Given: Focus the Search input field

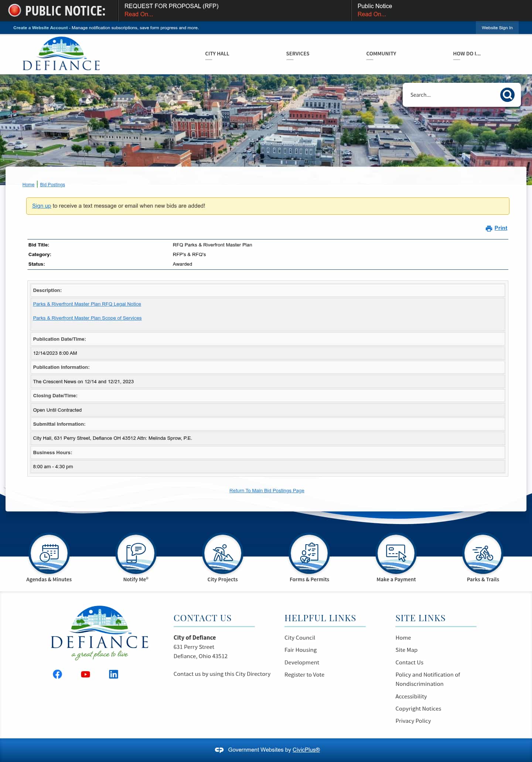Looking at the screenshot, I should pos(453,95).
